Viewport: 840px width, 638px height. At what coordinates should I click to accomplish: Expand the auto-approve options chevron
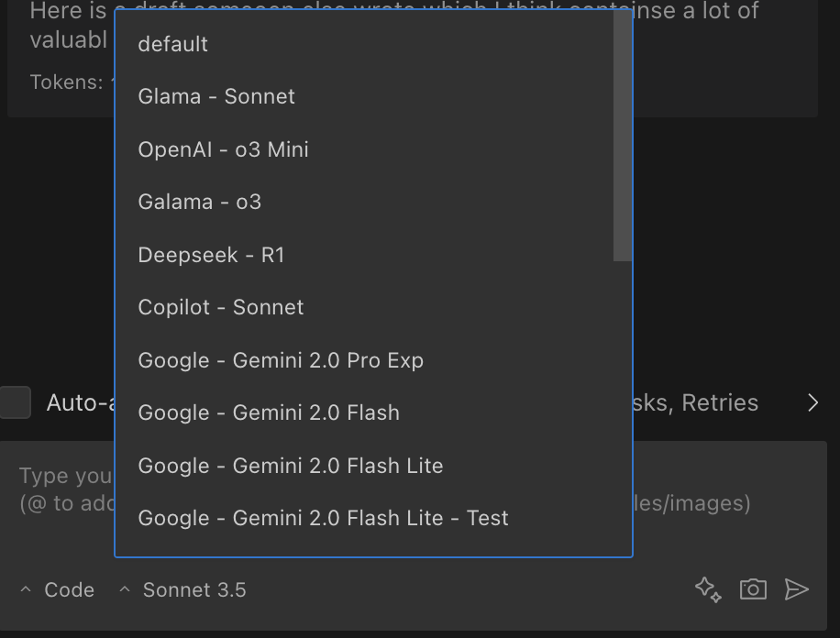812,402
